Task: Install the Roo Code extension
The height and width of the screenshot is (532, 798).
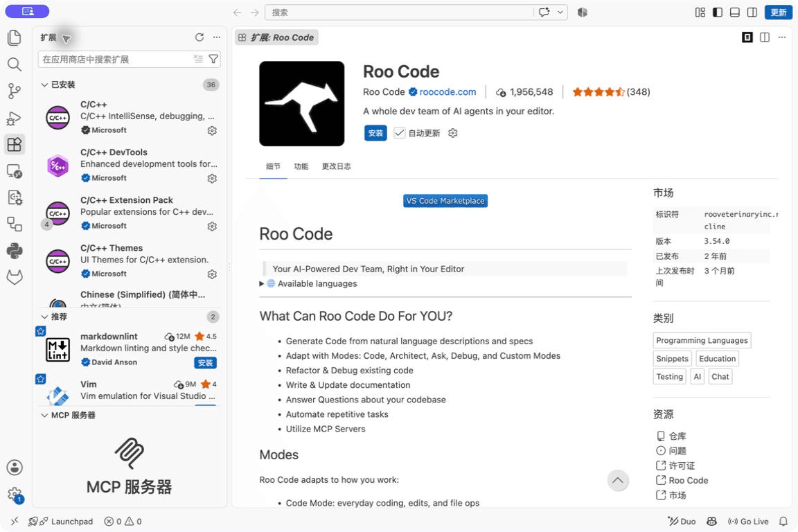Action: tap(375, 133)
